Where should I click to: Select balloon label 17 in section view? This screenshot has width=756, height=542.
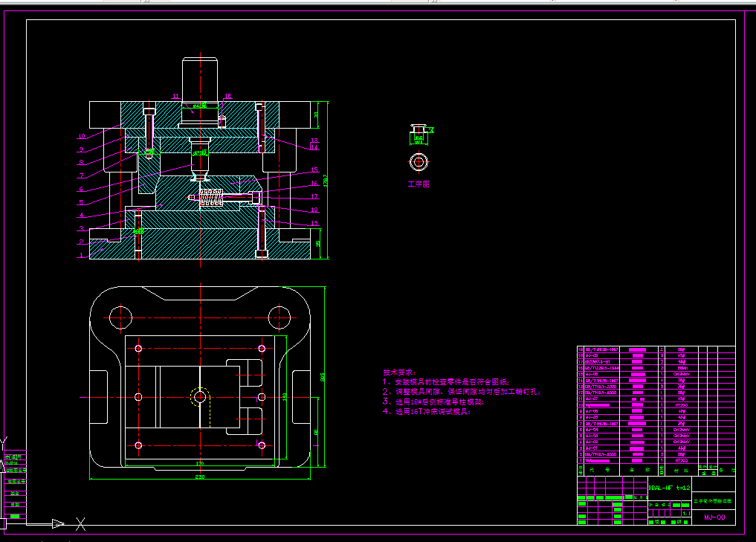[314, 197]
